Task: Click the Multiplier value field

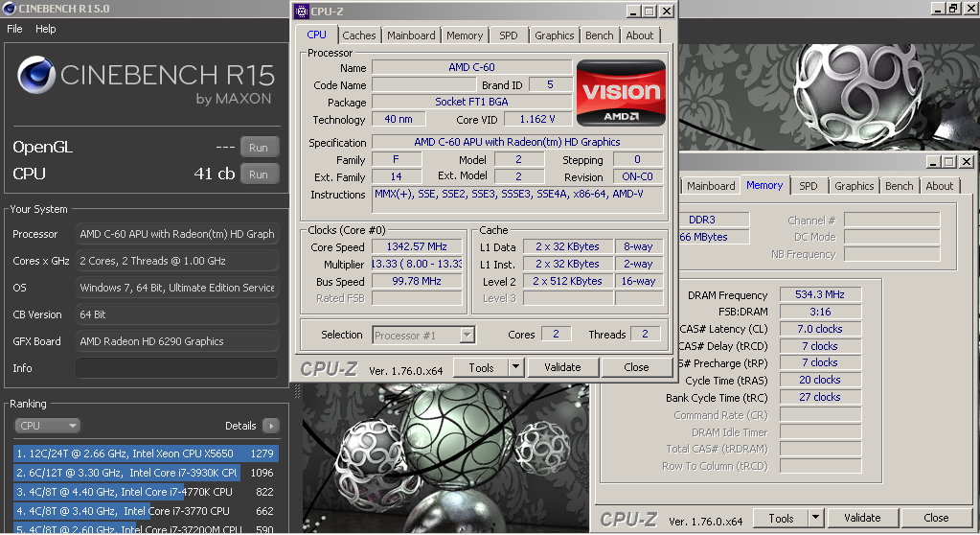Action: tap(417, 264)
